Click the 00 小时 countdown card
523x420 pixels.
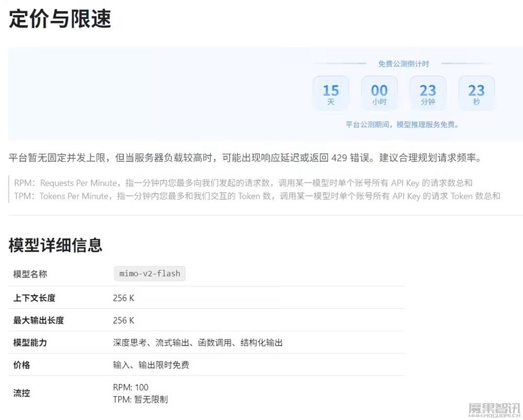pyautogui.click(x=379, y=93)
